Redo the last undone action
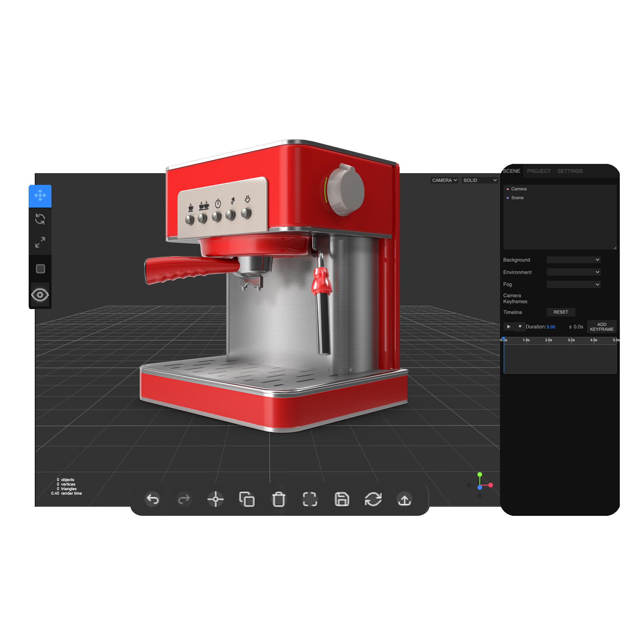This screenshot has width=644, height=644. [184, 499]
